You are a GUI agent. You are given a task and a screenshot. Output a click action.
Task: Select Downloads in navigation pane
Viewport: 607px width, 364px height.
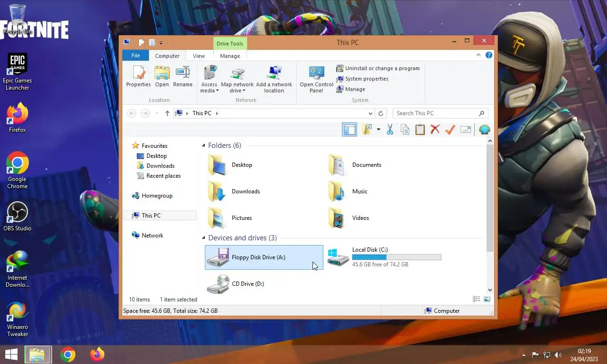pyautogui.click(x=156, y=166)
